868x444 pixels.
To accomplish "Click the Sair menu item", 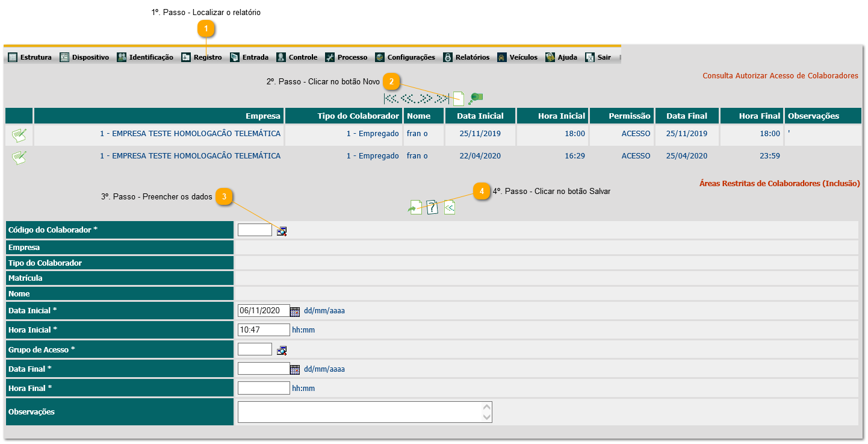I will (598, 57).
